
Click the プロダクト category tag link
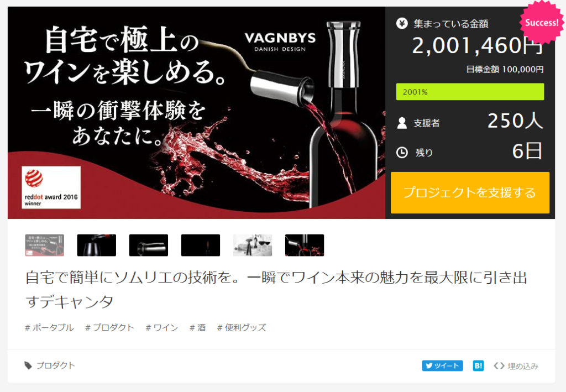point(50,365)
